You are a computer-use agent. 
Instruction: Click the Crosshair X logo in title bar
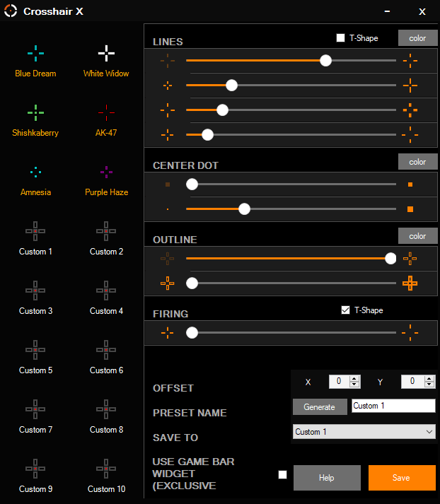pos(11,11)
